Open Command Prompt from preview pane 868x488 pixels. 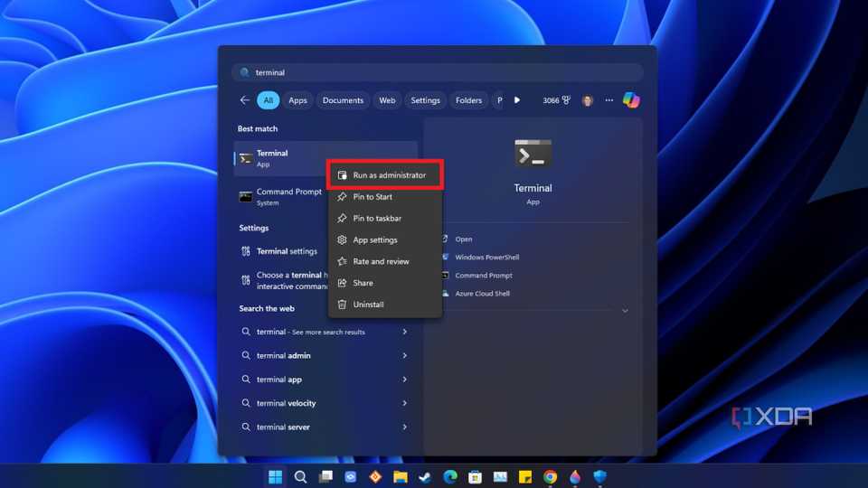(483, 276)
